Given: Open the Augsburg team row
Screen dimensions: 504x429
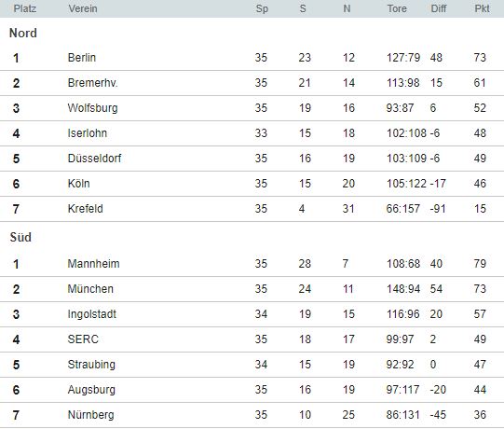Looking at the screenshot, I should pyautogui.click(x=252, y=390).
